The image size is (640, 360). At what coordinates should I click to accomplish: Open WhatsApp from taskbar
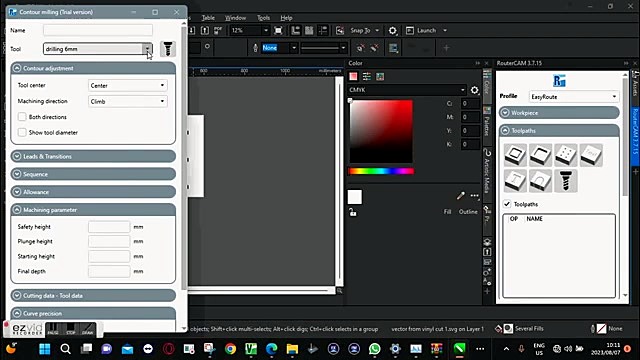point(374,349)
